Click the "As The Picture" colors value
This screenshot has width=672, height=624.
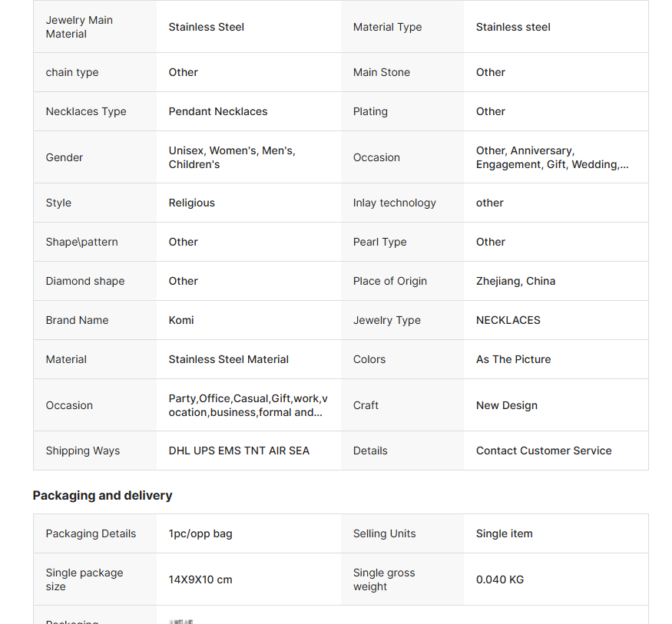point(513,359)
